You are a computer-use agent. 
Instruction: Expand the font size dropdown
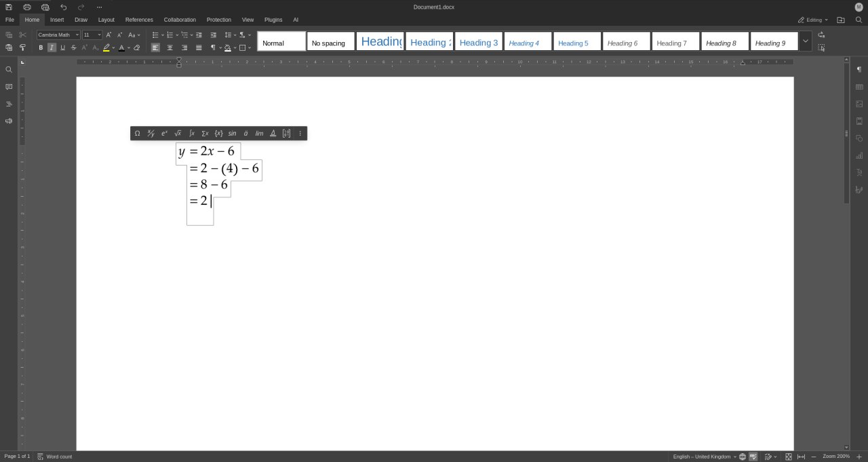(99, 35)
